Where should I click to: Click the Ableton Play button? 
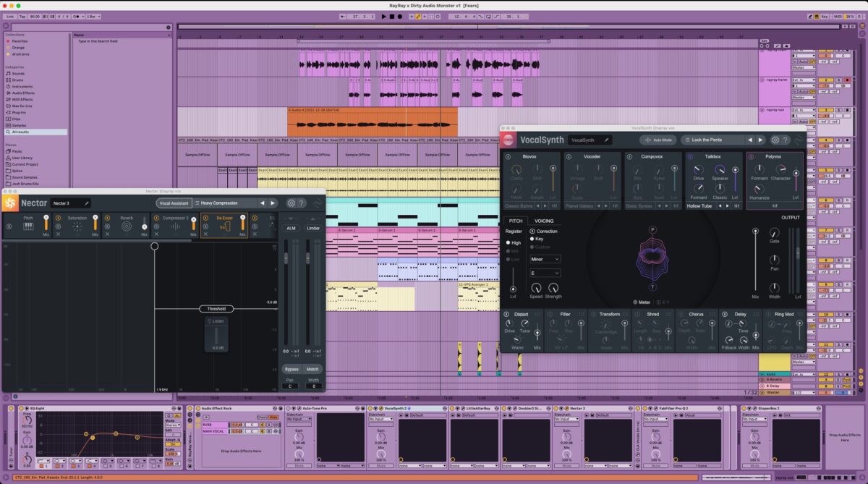click(x=384, y=16)
